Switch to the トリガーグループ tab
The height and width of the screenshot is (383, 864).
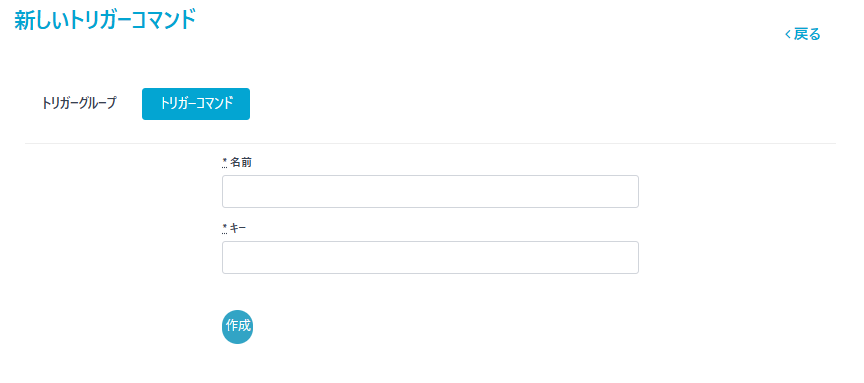(79, 104)
